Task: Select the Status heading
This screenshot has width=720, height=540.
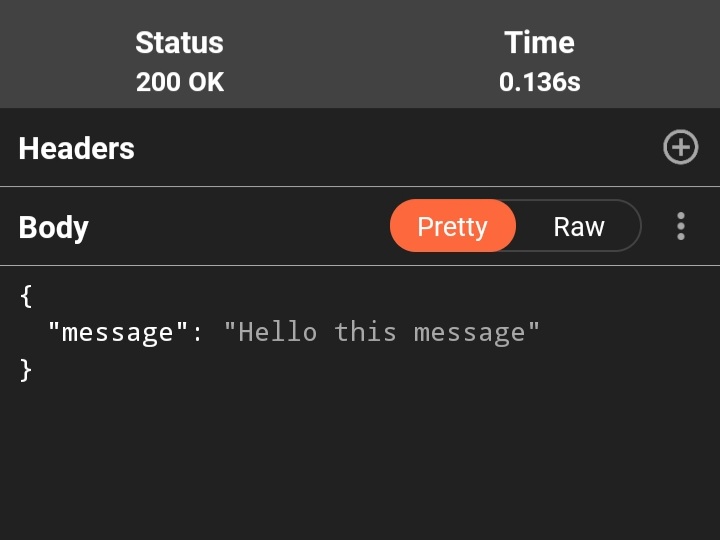Action: point(180,43)
